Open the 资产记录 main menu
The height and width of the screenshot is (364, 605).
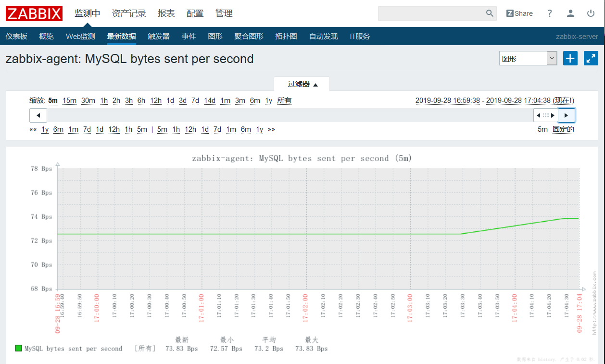tap(129, 13)
